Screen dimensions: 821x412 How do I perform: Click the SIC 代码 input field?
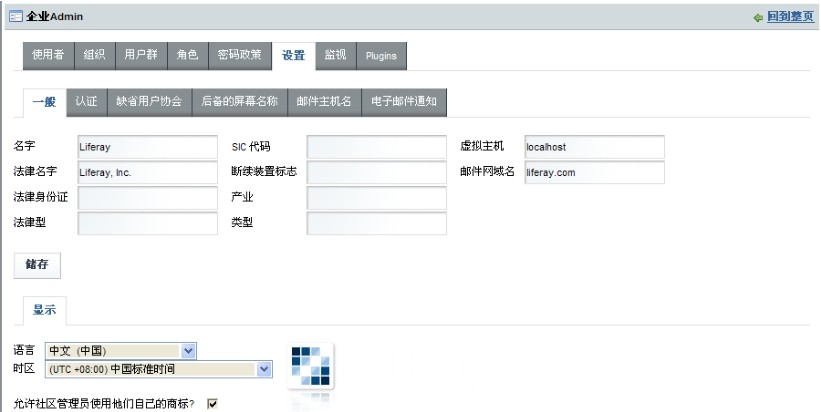tap(376, 147)
